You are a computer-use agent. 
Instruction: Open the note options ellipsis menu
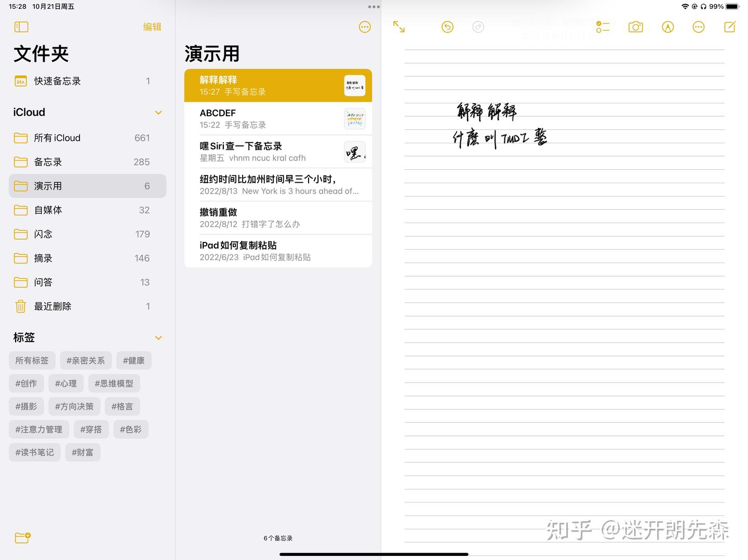pos(699,27)
